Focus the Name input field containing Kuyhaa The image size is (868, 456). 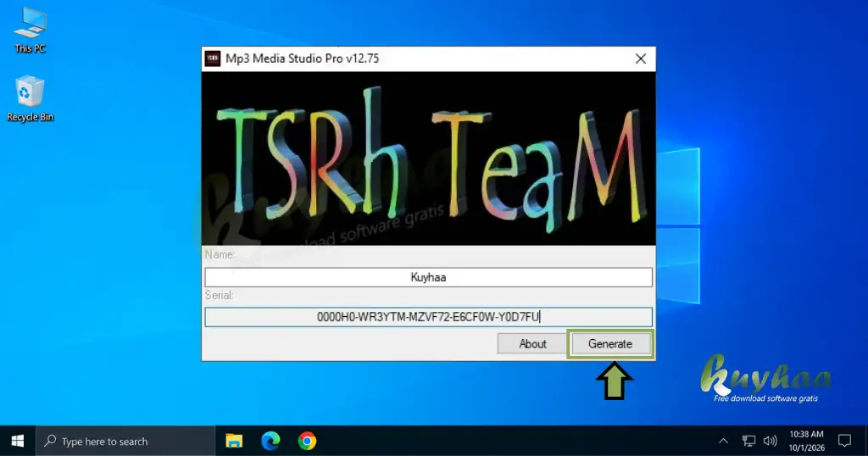coord(428,277)
